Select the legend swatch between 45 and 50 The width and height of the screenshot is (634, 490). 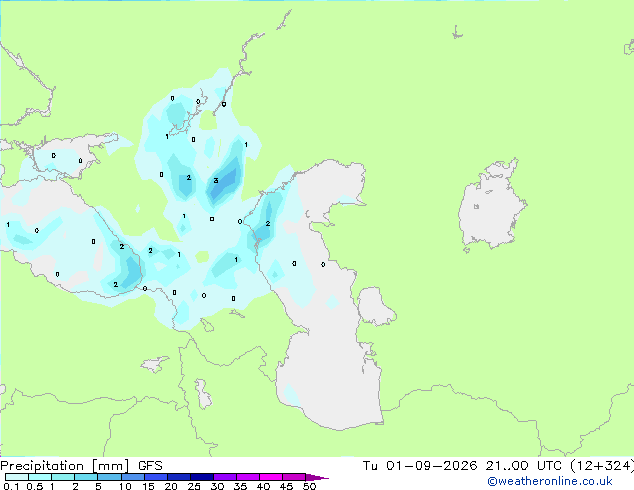coord(294,477)
